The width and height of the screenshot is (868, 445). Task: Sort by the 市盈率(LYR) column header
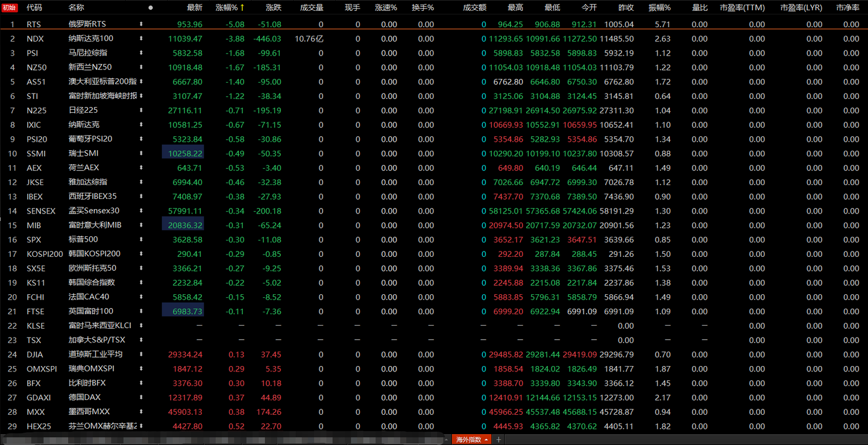coord(801,8)
